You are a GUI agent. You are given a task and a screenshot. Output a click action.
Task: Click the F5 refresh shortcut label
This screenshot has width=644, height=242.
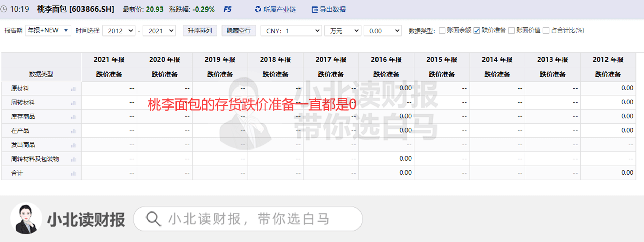click(x=227, y=10)
